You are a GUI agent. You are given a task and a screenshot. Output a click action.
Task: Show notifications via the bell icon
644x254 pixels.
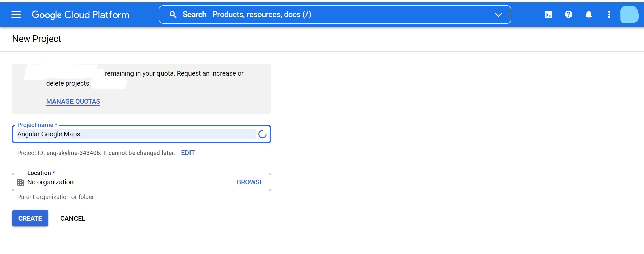click(589, 15)
